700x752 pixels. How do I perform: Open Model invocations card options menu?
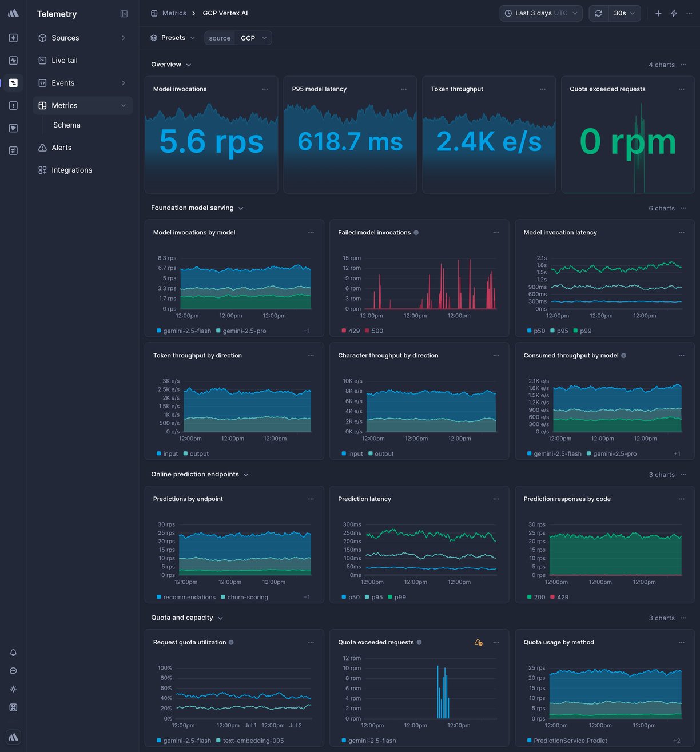click(265, 89)
